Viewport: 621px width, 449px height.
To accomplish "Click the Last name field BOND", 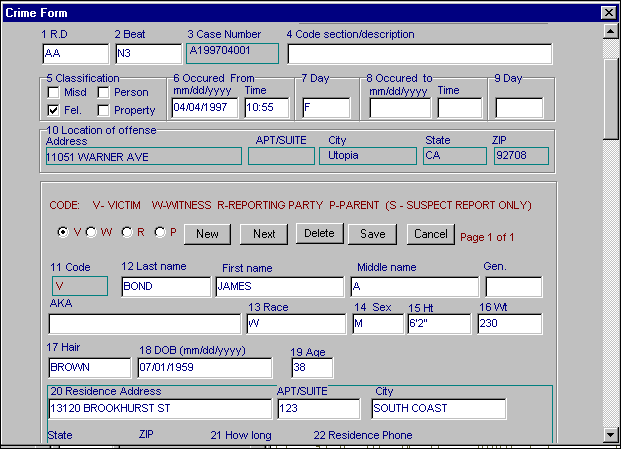I will coord(166,287).
